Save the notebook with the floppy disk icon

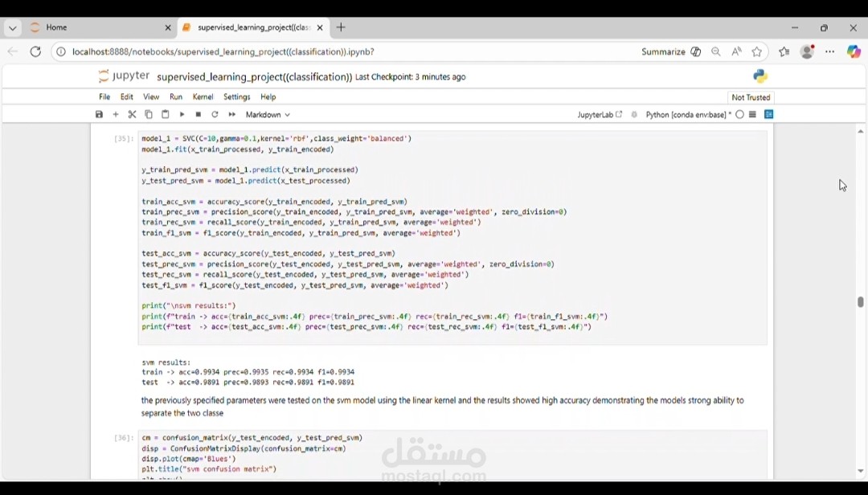[x=99, y=115]
